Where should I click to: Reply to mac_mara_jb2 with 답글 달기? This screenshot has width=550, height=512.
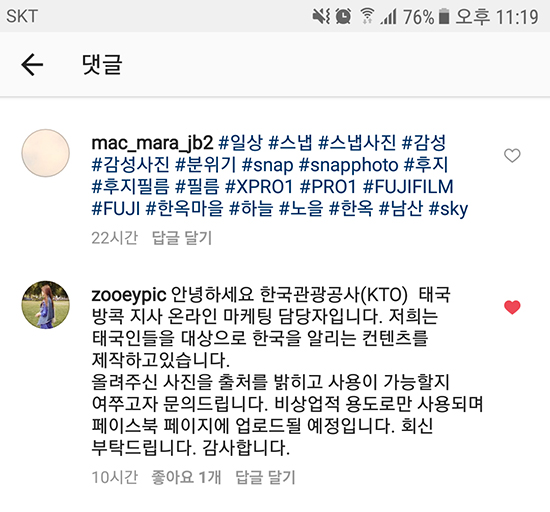pyautogui.click(x=182, y=238)
